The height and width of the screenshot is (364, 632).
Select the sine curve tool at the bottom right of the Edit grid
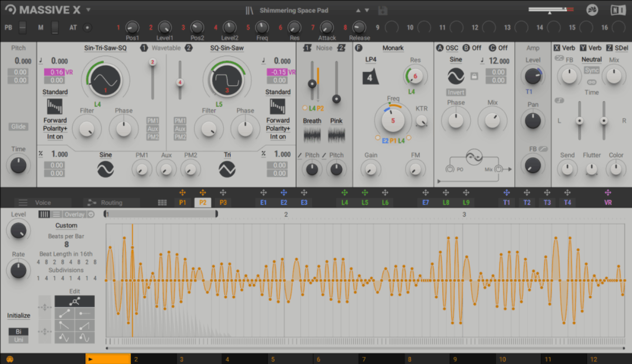[x=85, y=338]
